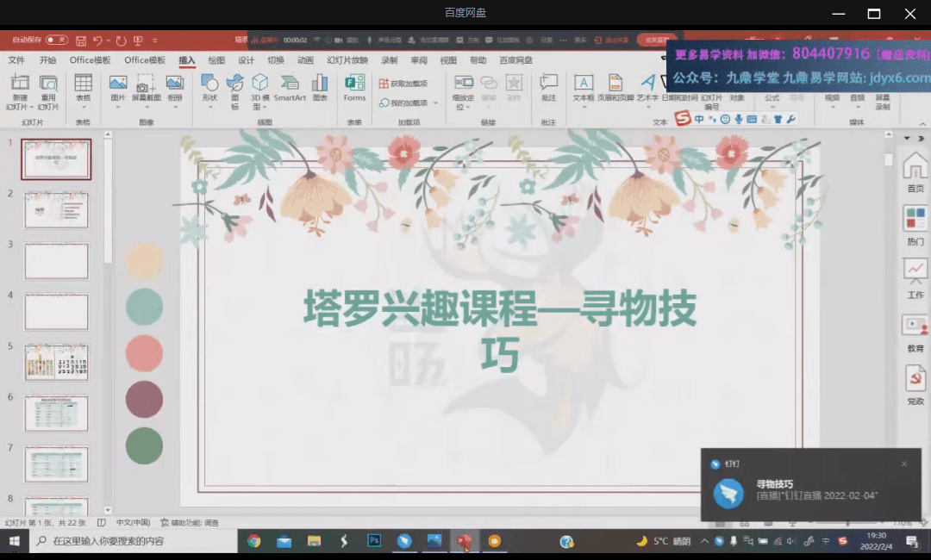This screenshot has width=931, height=560.
Task: Switch to the 设计 ribbon tab
Action: pos(246,60)
